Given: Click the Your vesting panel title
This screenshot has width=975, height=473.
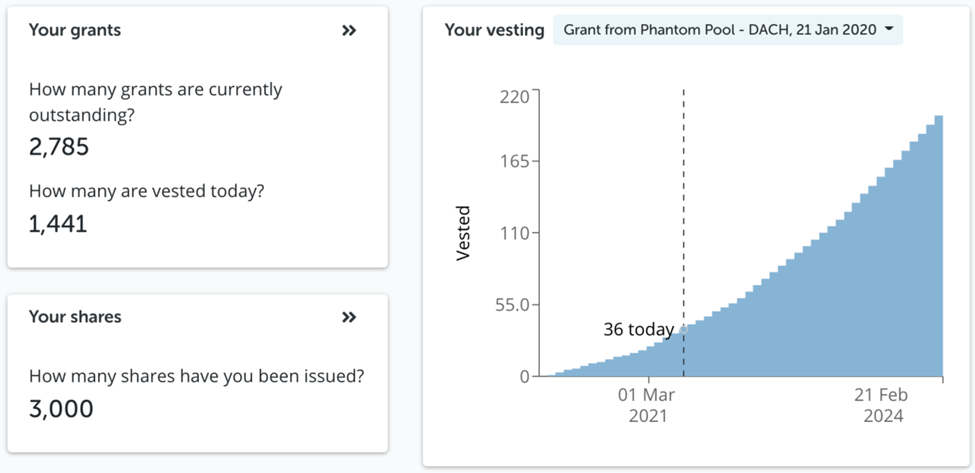Looking at the screenshot, I should coord(494,30).
